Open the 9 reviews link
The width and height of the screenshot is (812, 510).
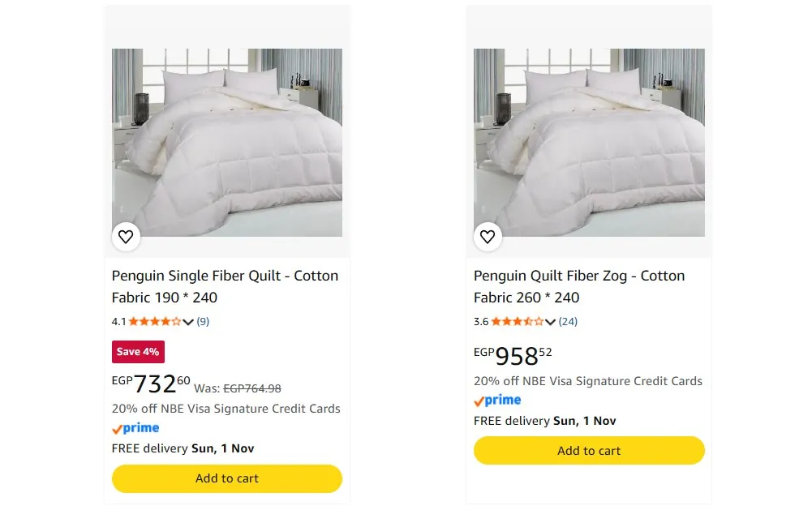(203, 322)
